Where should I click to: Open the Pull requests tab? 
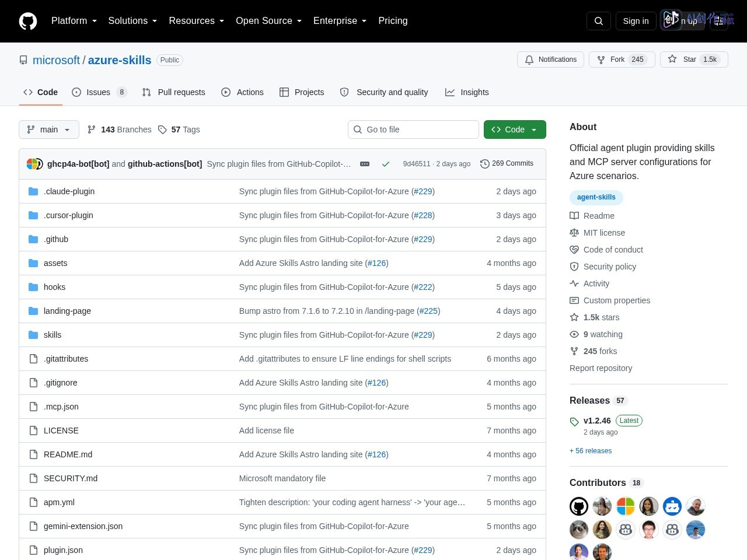pyautogui.click(x=174, y=92)
